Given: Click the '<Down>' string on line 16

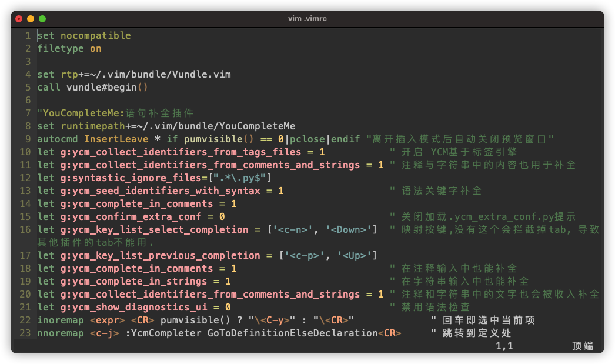Looking at the screenshot, I should point(348,229).
